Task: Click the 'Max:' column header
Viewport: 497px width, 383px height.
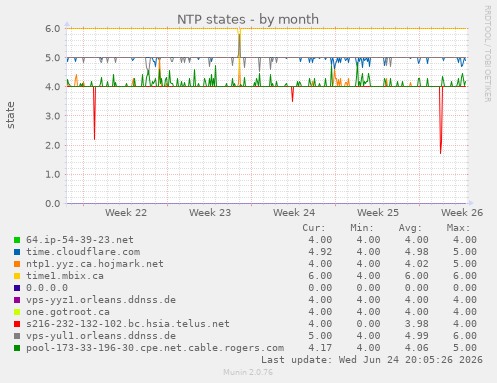Action: pyautogui.click(x=458, y=228)
